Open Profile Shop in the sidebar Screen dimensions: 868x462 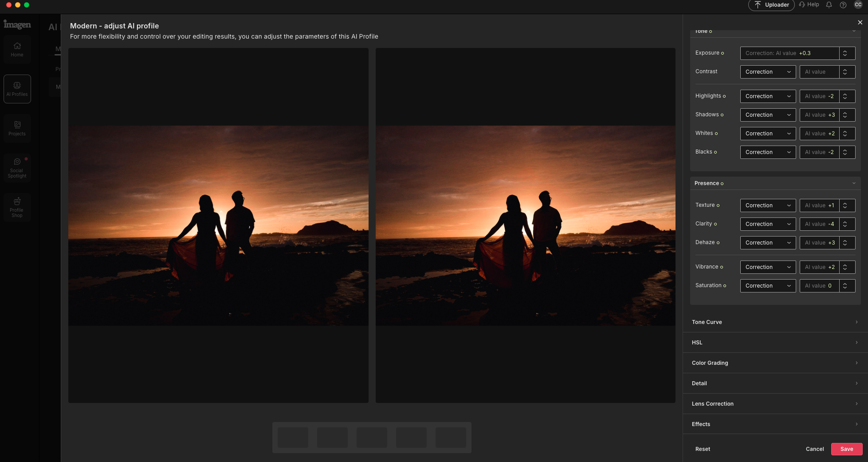pos(17,207)
